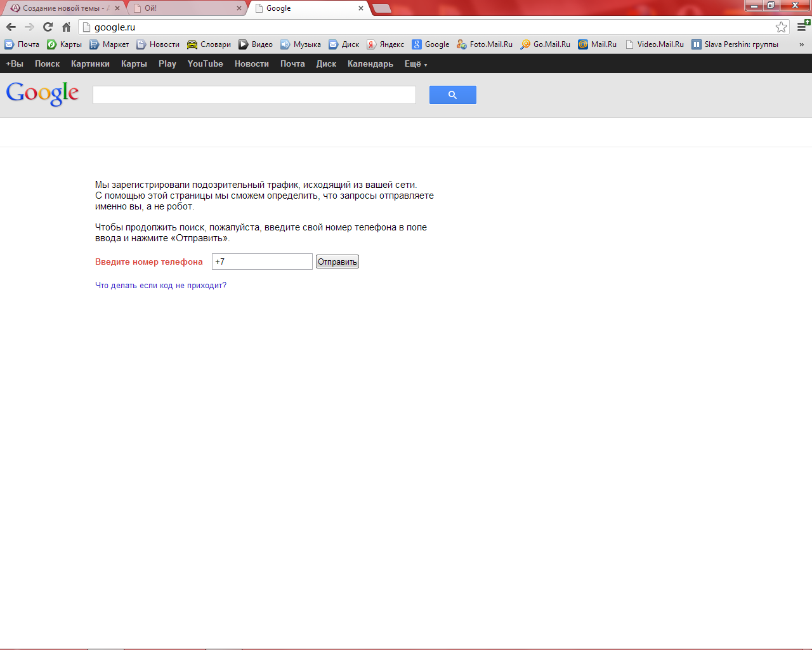Go back to the previous page
This screenshot has height=650, width=812.
11,27
